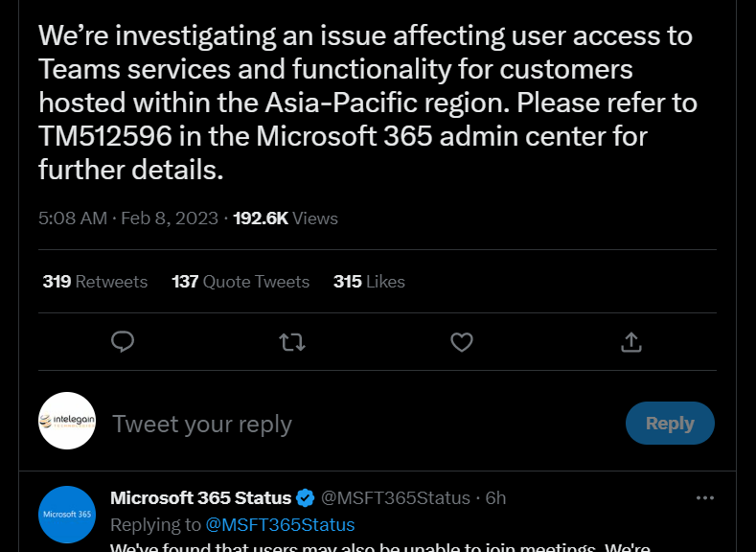Open the share tweet icon
This screenshot has height=552, width=756.
[x=631, y=342]
